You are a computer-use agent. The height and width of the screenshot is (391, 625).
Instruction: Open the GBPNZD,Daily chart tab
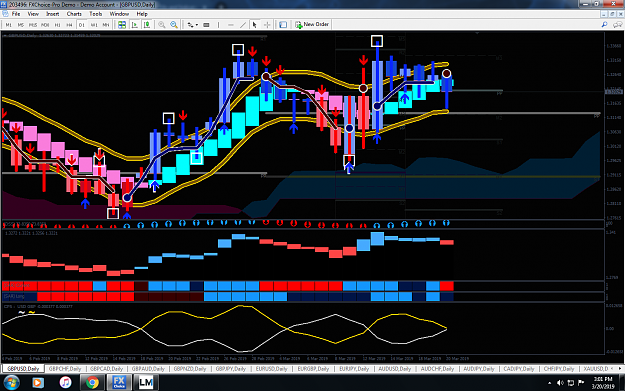point(190,369)
